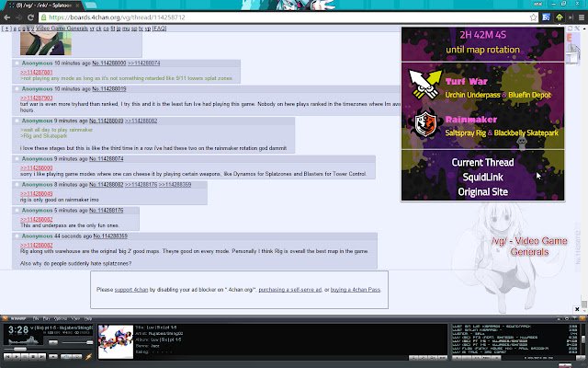Close the ad banner with X icon
This screenshot has height=368, width=588.
[x=577, y=309]
